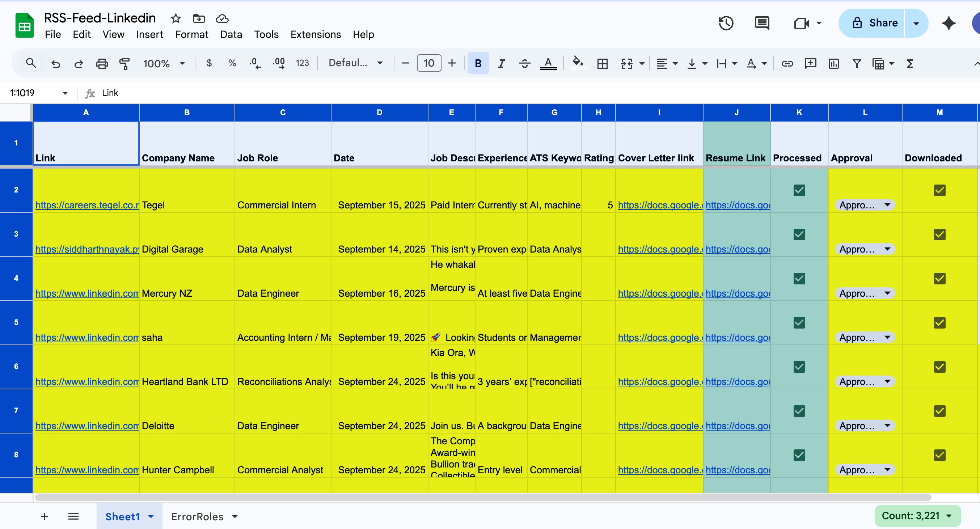This screenshot has width=980, height=529.
Task: Open horizontal align dropdown
Action: (667, 64)
